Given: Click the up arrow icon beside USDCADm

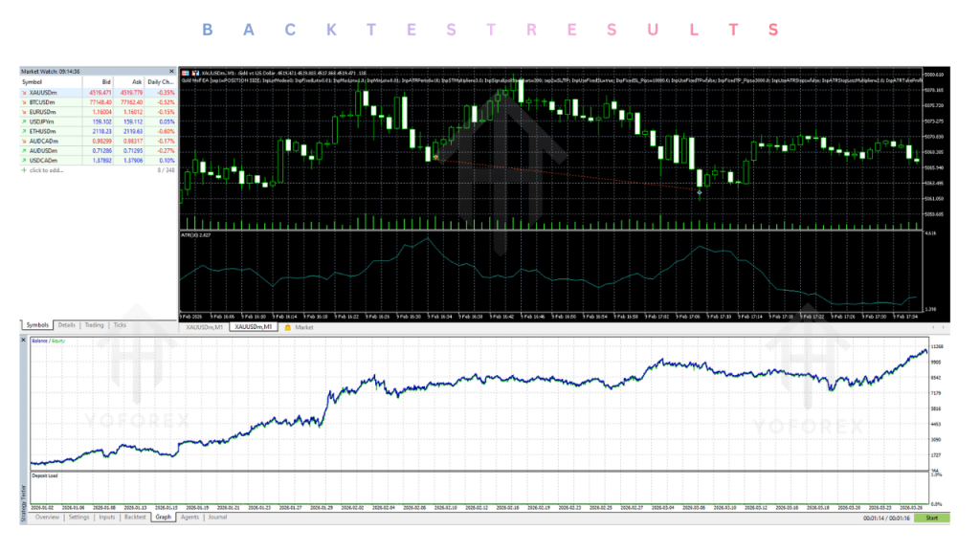Looking at the screenshot, I should [24, 161].
